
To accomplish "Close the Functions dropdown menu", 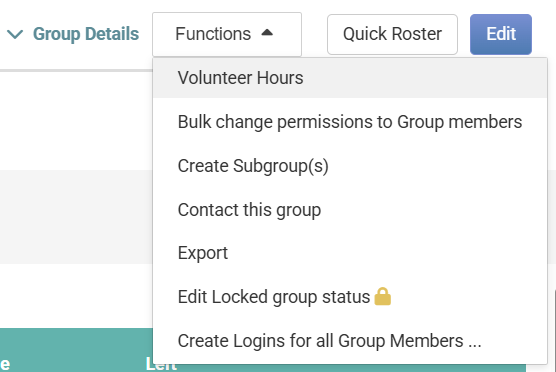I will tap(227, 34).
